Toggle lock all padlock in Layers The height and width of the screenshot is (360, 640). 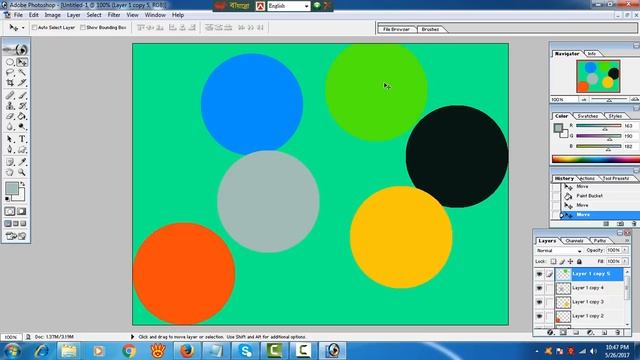(x=579, y=261)
